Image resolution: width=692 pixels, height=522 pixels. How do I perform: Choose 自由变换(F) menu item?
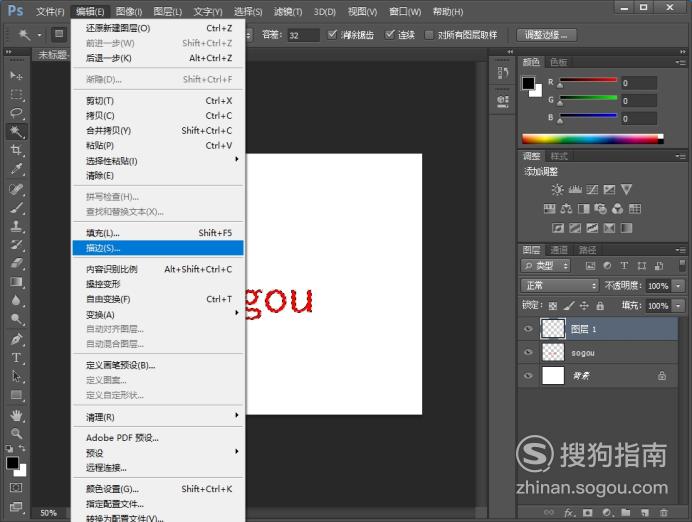point(158,299)
